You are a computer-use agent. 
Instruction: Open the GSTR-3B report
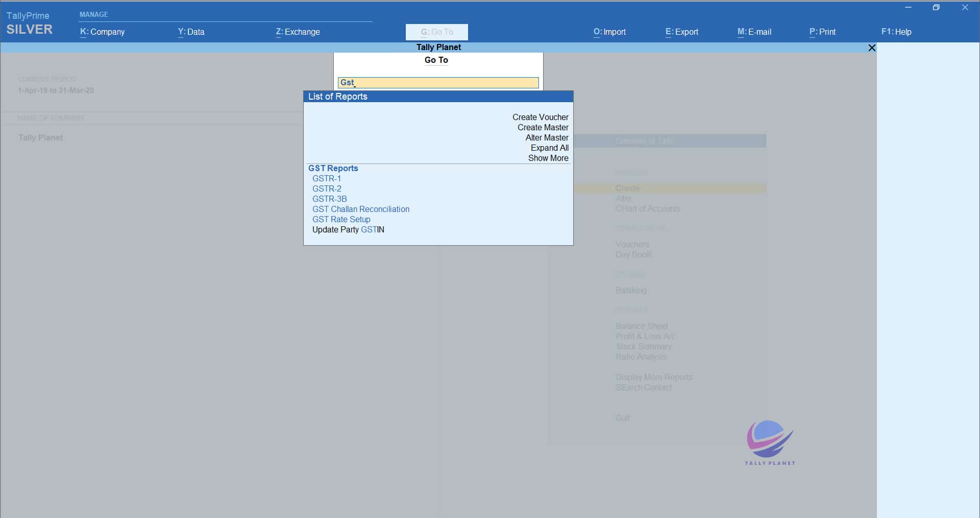click(329, 199)
